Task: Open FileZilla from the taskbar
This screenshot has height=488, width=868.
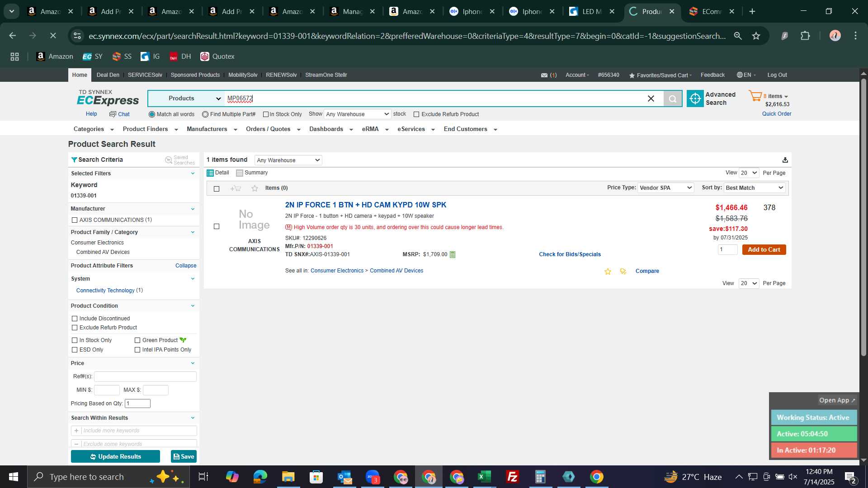Action: [x=513, y=477]
